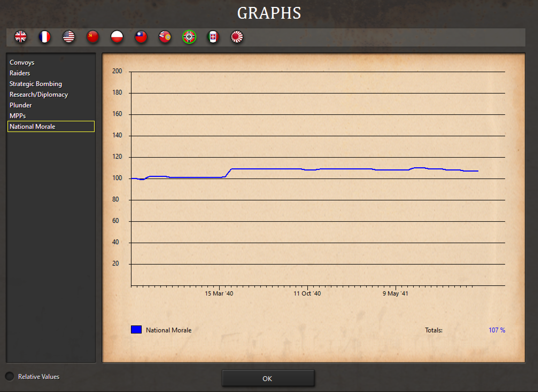Select the Italy flag icon

[x=213, y=37]
